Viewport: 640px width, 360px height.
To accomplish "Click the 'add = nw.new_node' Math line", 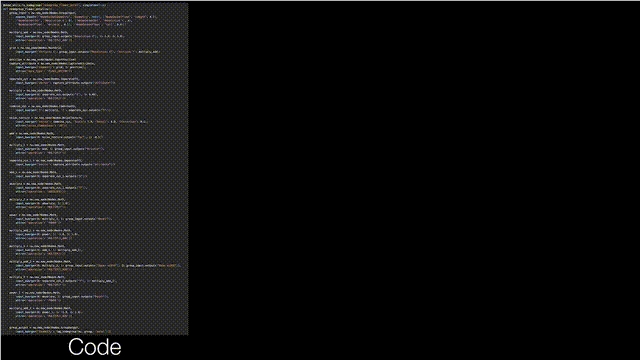I will tap(31, 133).
